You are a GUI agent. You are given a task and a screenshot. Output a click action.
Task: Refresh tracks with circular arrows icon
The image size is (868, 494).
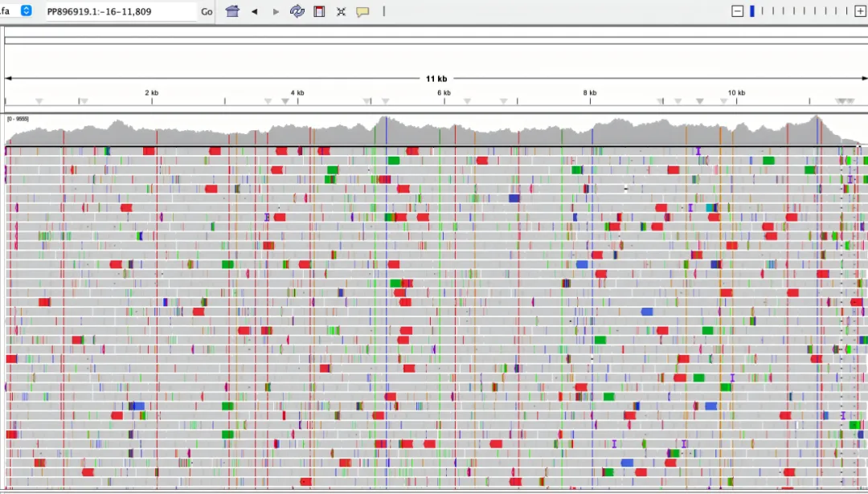pos(297,11)
